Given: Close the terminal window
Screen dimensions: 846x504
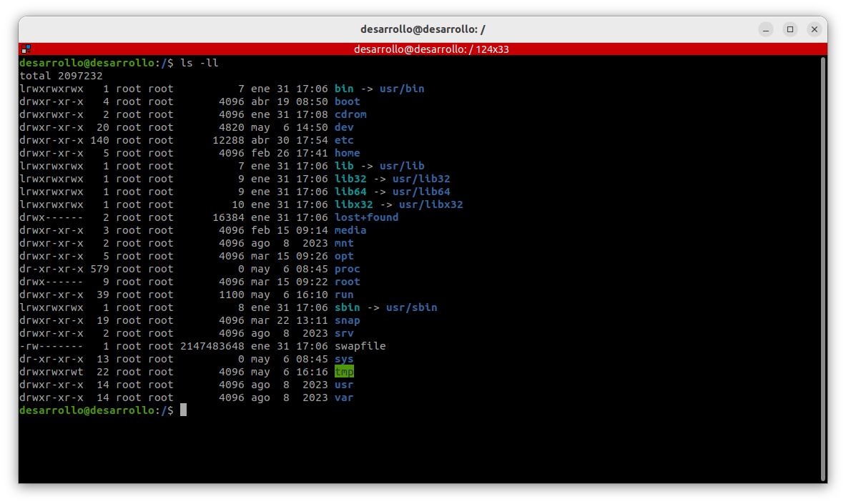Looking at the screenshot, I should tap(814, 29).
